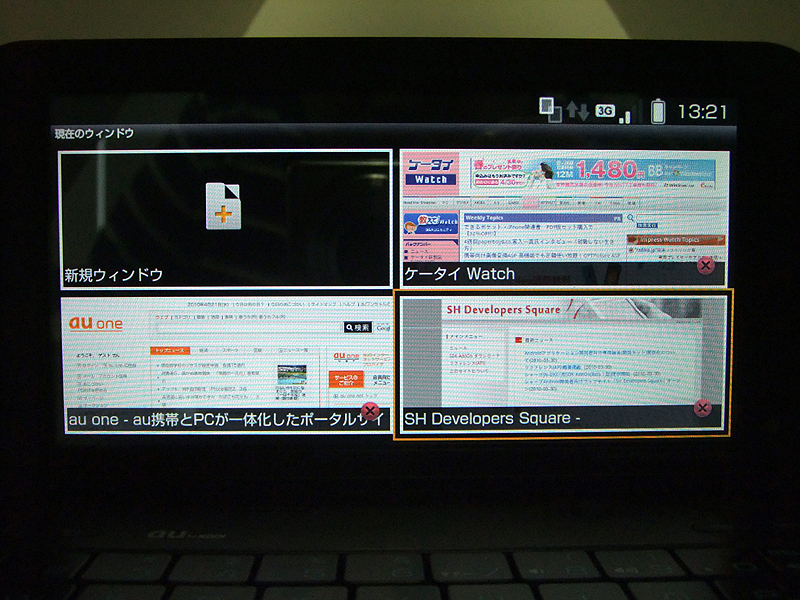Tap the 現在のウィンドウ heading
This screenshot has width=800, height=600.
click(x=94, y=134)
